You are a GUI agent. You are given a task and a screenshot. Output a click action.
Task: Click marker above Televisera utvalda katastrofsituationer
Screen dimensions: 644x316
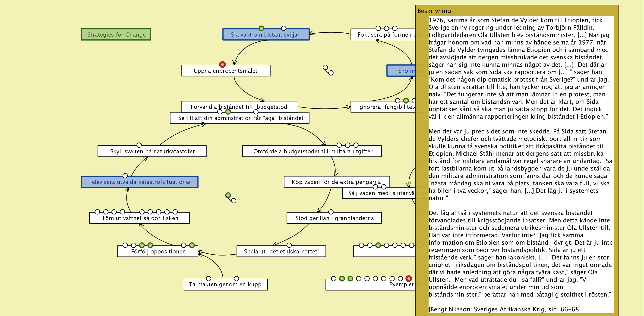tap(125, 176)
